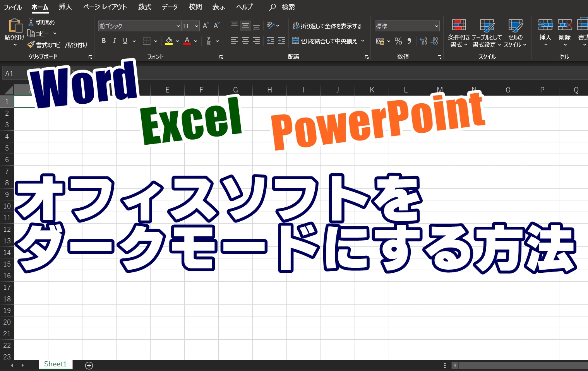
Task: Expand fill color dropdown arrow
Action: click(177, 41)
